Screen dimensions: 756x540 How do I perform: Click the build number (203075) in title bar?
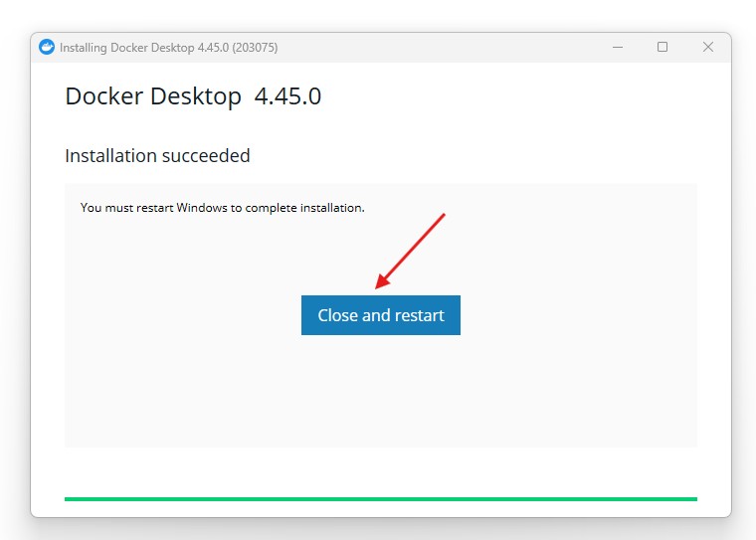pos(256,48)
